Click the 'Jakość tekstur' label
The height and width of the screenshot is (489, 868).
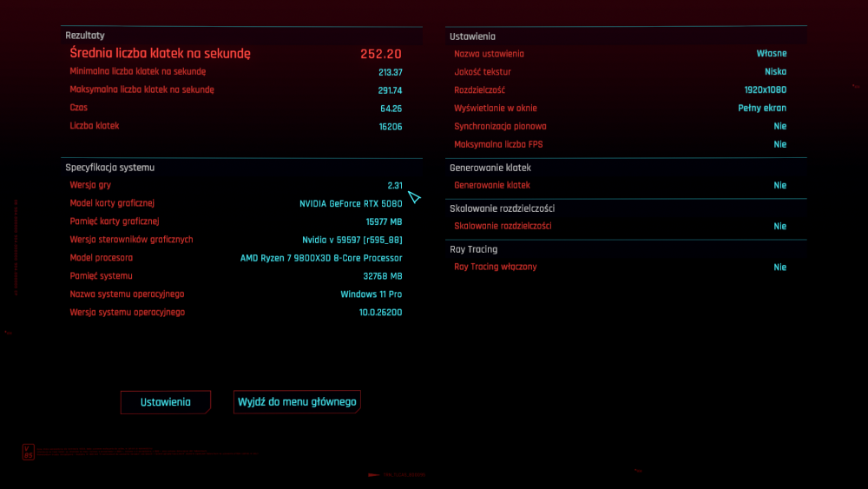pos(482,72)
